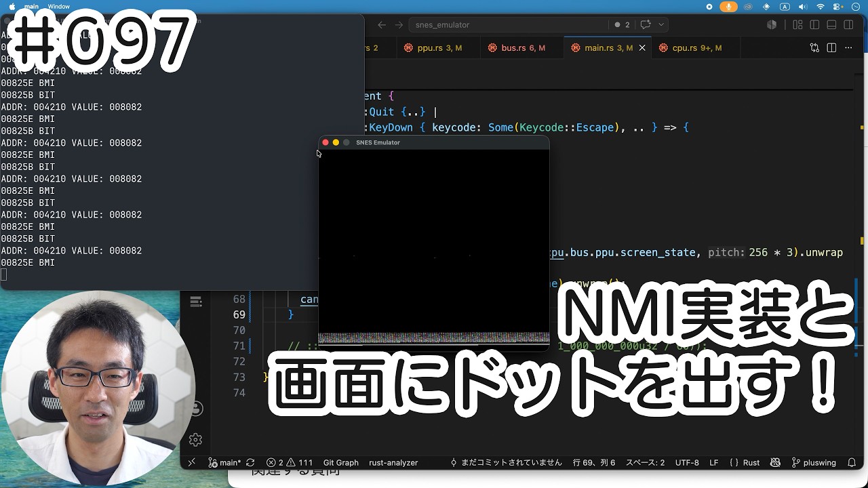Click the pluswing account status item
The image size is (868, 488).
(814, 462)
